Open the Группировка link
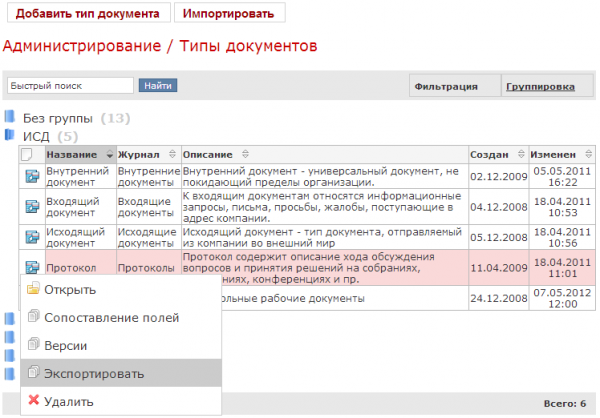Image resolution: width=600 pixels, height=418 pixels. [540, 87]
